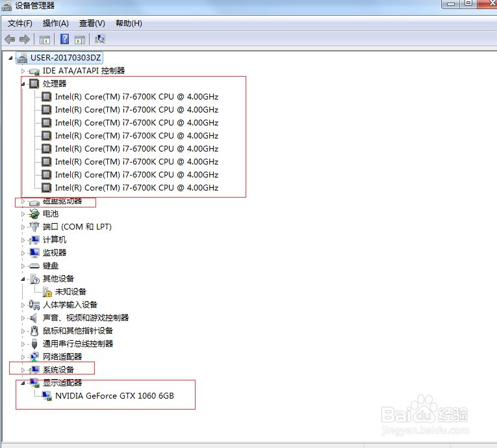Viewport: 497px width, 448px height.
Task: Click the 监视器 monitor icon
Action: click(x=34, y=253)
